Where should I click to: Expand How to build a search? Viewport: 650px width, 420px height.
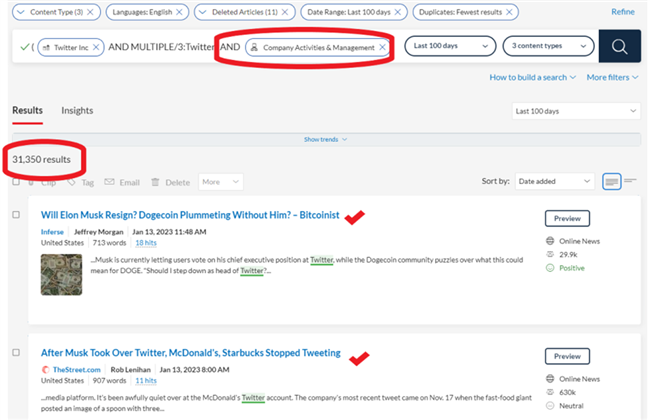(x=532, y=78)
